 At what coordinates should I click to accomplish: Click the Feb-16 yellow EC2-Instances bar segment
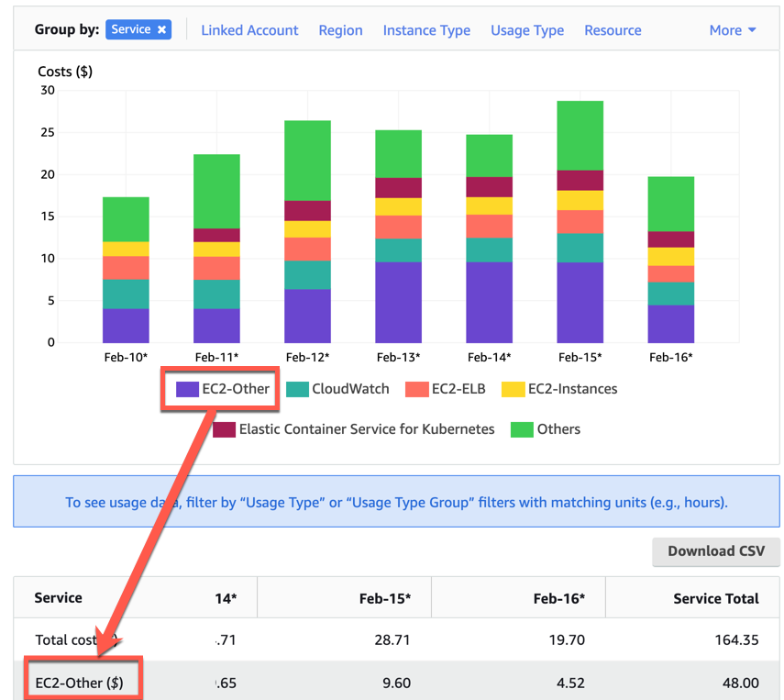click(671, 257)
